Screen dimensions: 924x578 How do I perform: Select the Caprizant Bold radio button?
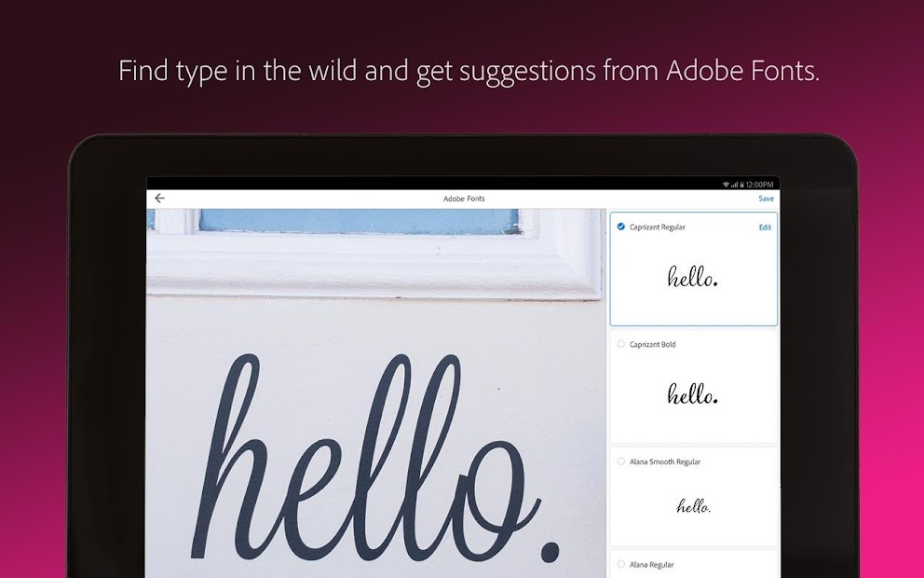[x=619, y=344]
